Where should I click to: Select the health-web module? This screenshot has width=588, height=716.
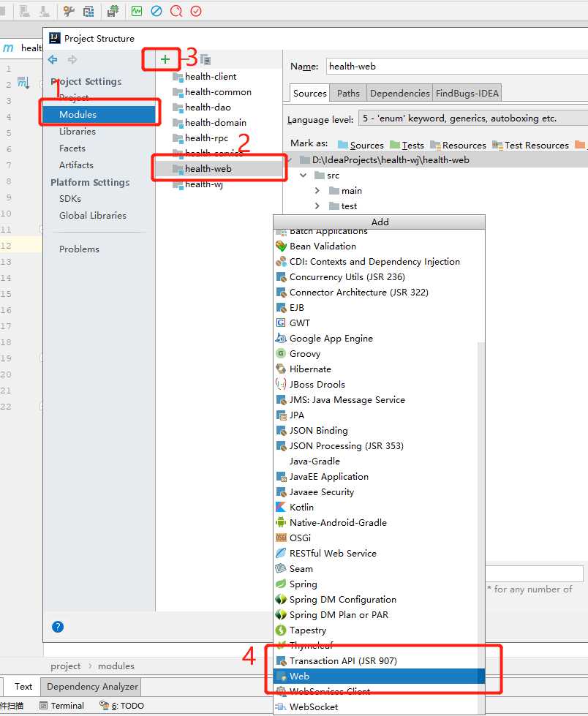point(219,169)
